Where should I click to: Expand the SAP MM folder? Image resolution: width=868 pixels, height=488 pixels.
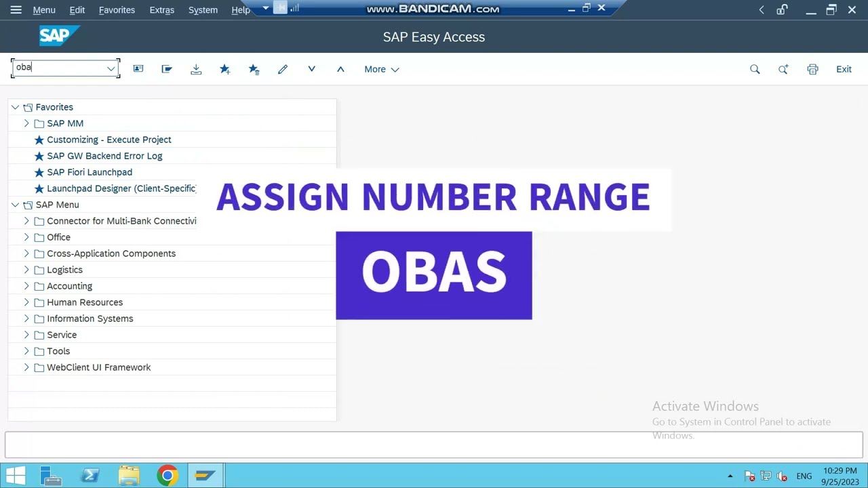[x=26, y=123]
